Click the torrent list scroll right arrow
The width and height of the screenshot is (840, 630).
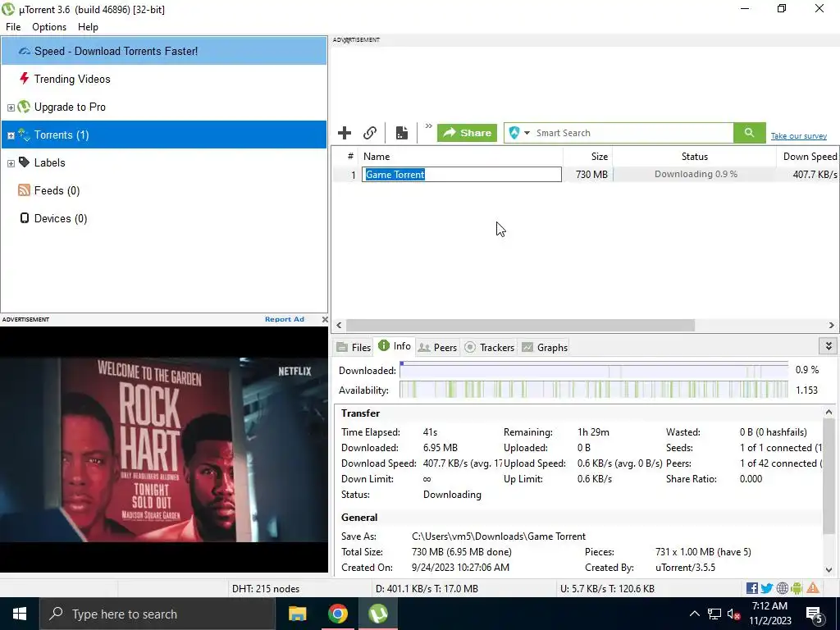[x=832, y=325]
